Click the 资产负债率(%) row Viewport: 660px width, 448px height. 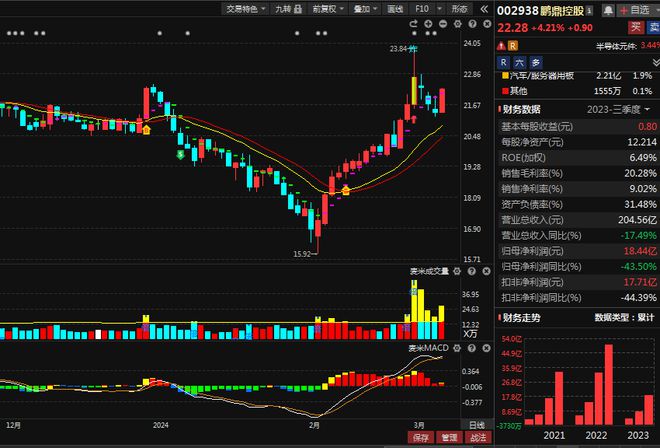(x=578, y=205)
